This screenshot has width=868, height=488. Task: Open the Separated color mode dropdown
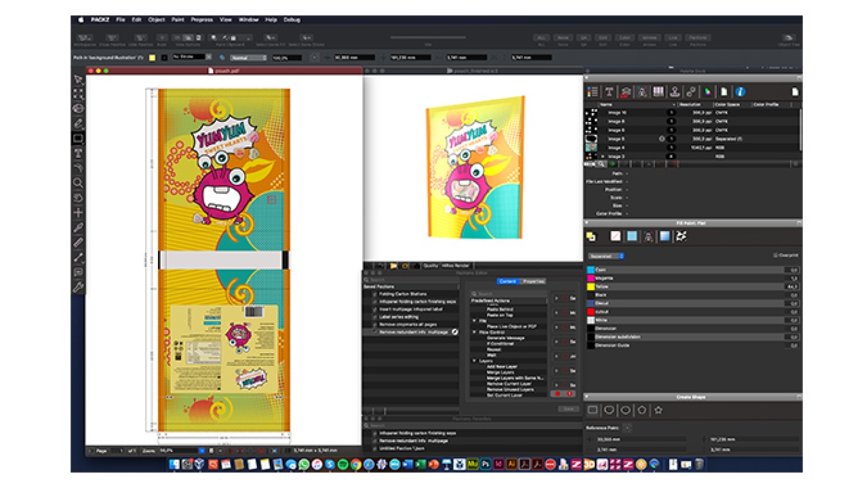(606, 256)
